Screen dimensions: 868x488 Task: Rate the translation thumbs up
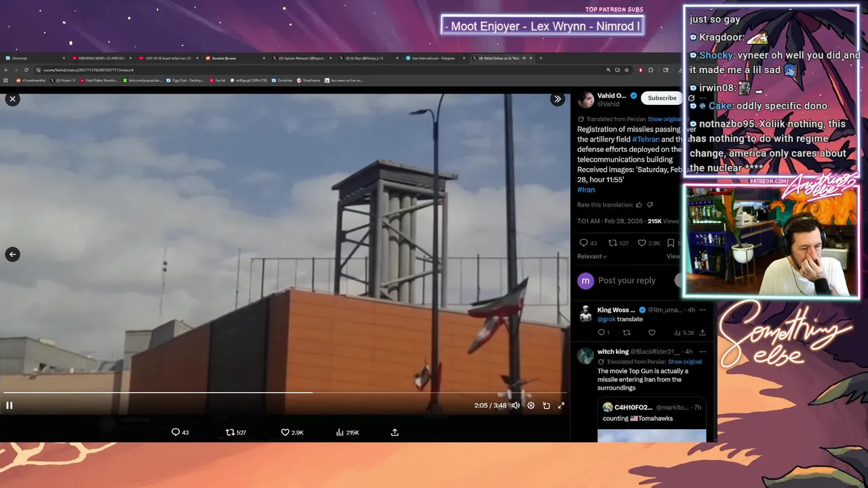[x=639, y=205]
